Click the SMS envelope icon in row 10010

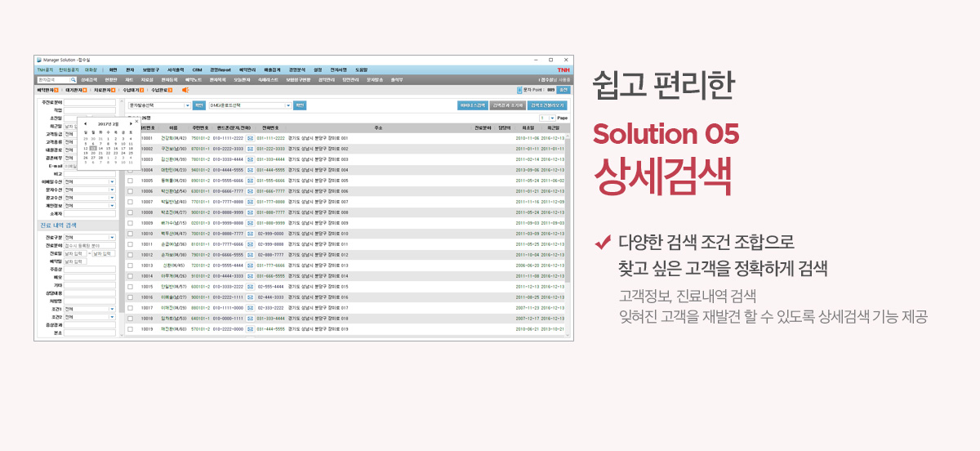[251, 233]
